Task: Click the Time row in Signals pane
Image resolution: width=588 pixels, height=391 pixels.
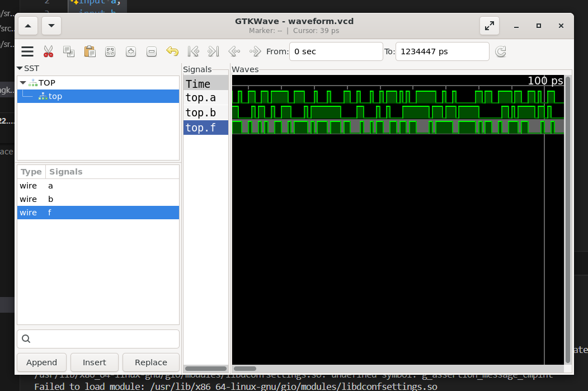Action: point(206,83)
